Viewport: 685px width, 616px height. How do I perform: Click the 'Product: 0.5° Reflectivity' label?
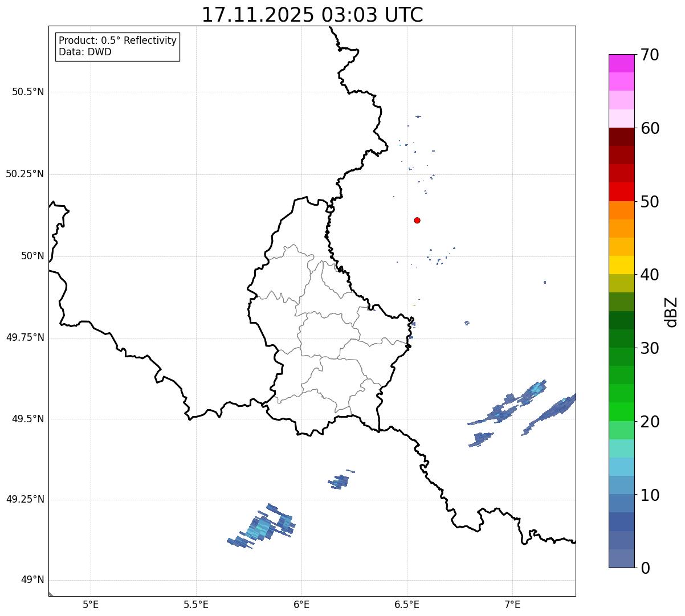click(117, 40)
